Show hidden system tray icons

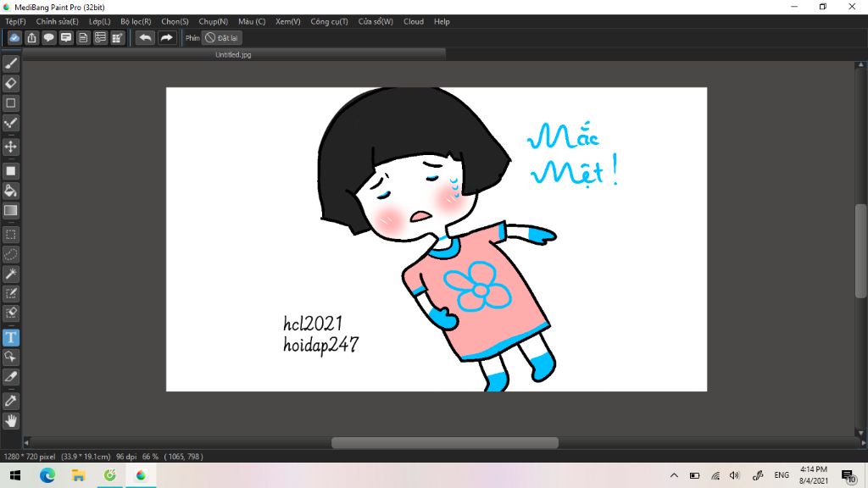pyautogui.click(x=674, y=475)
